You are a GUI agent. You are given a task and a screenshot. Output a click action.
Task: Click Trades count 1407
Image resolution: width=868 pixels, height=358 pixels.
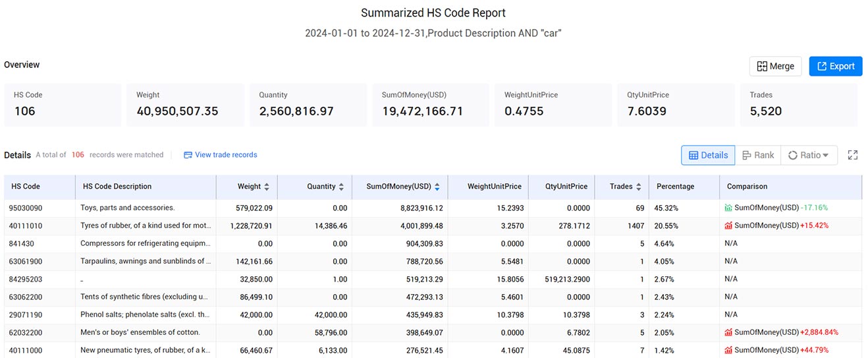[x=634, y=225]
